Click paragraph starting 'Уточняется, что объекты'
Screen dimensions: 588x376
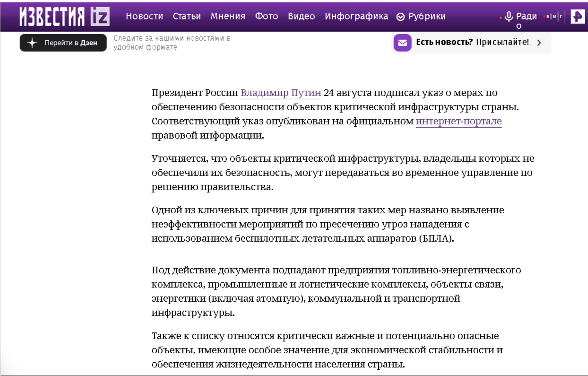coord(343,173)
